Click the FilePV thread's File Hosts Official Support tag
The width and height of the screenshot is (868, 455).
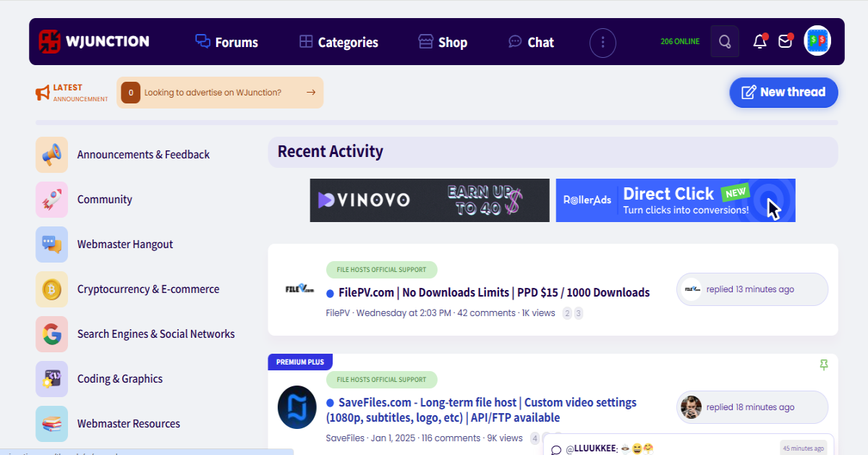click(382, 270)
